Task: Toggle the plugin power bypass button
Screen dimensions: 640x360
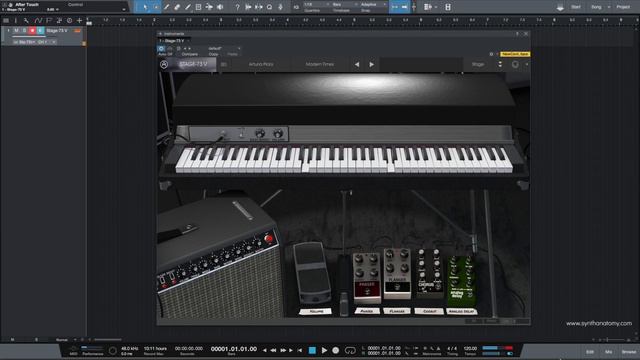Action: click(161, 49)
